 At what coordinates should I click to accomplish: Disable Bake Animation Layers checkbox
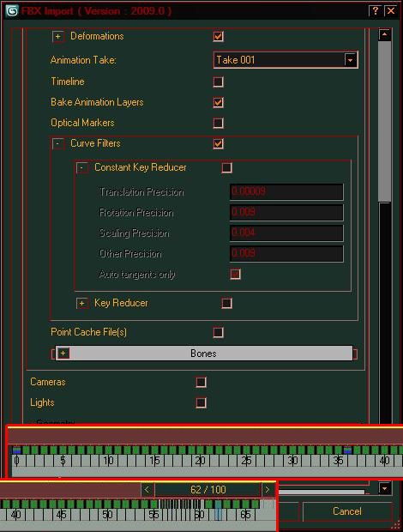coord(219,102)
